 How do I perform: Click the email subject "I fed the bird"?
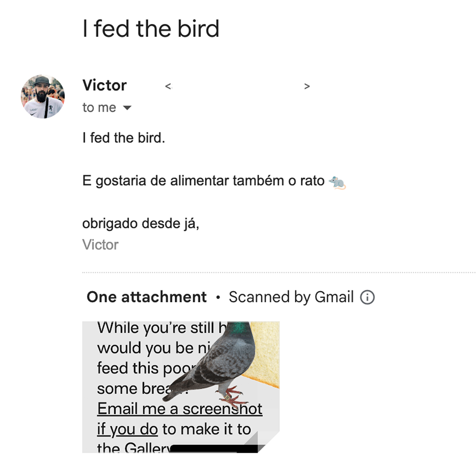151,29
